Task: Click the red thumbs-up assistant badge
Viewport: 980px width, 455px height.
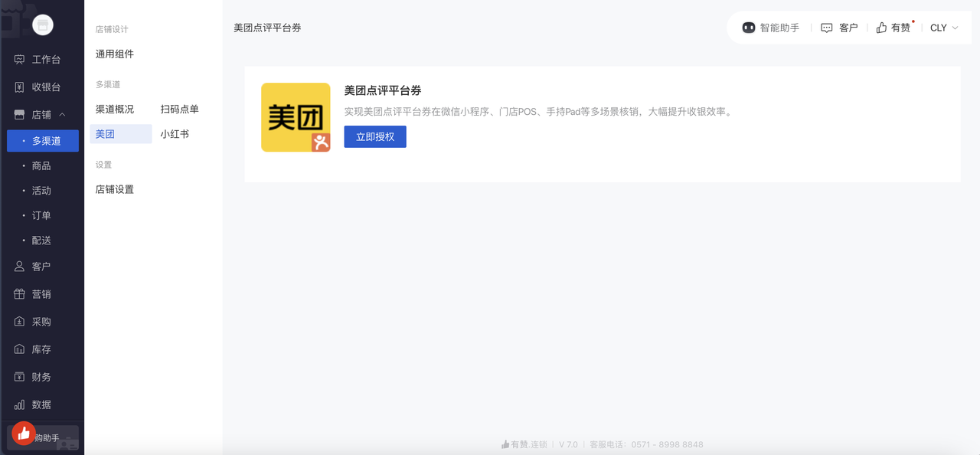Action: point(24,434)
